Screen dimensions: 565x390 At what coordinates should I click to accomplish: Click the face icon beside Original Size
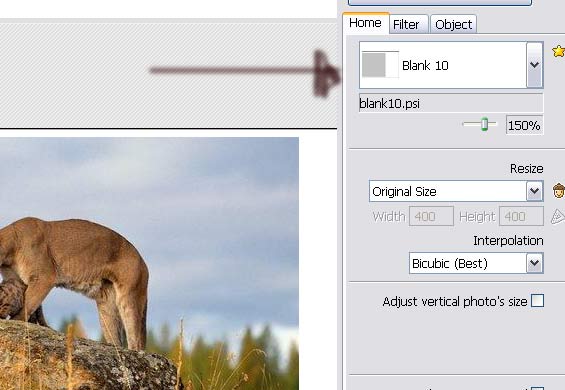click(559, 191)
